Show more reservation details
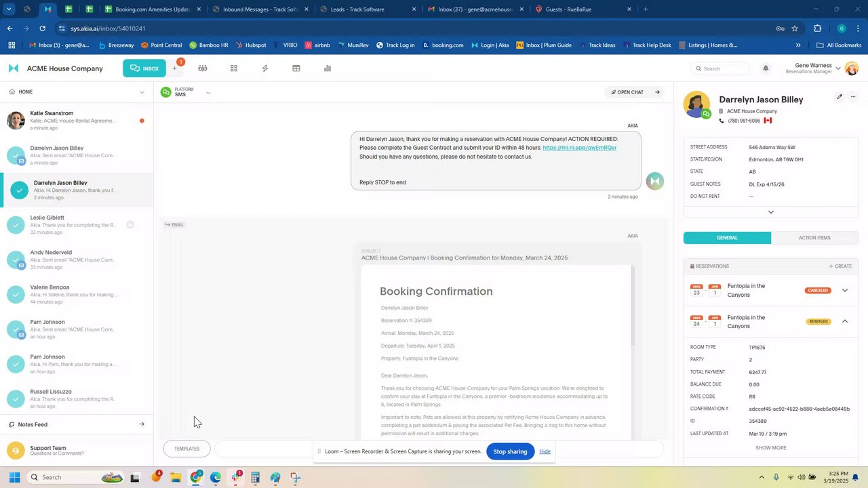The height and width of the screenshot is (488, 868). (771, 448)
